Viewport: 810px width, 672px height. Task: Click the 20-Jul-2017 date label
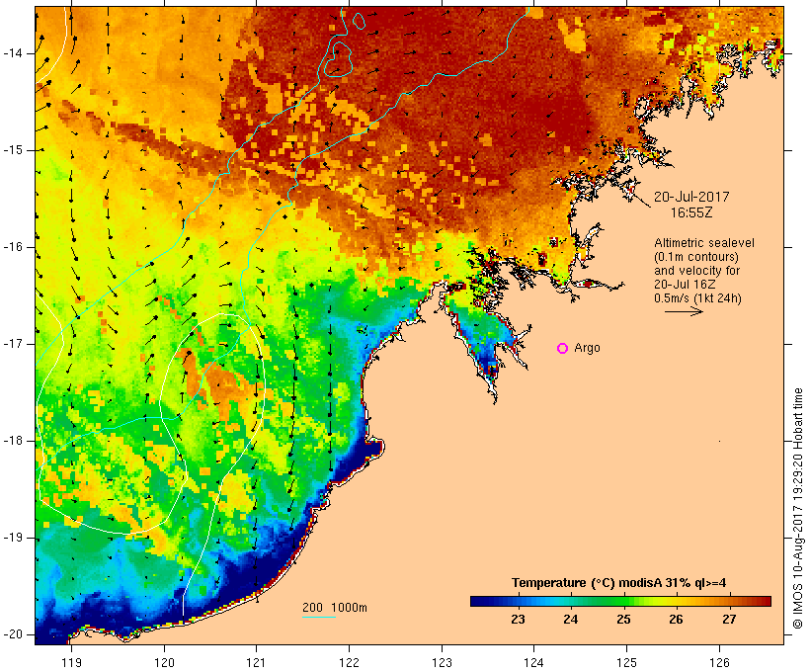(x=691, y=197)
